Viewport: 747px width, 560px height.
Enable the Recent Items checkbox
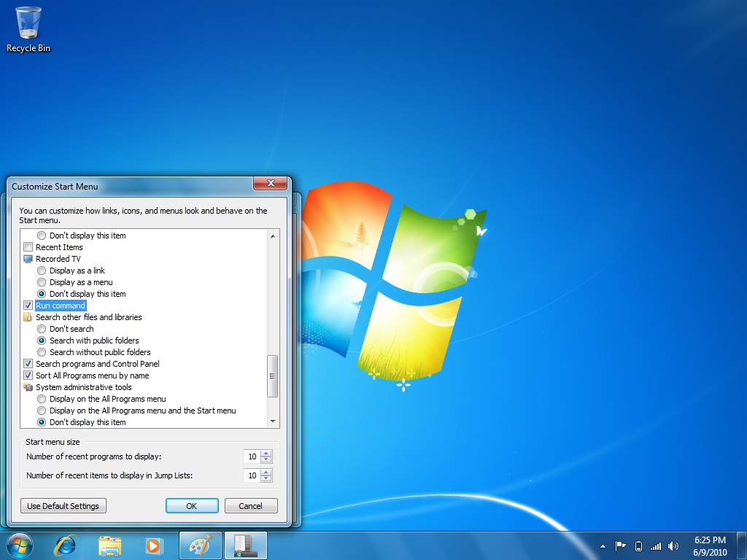tap(28, 247)
